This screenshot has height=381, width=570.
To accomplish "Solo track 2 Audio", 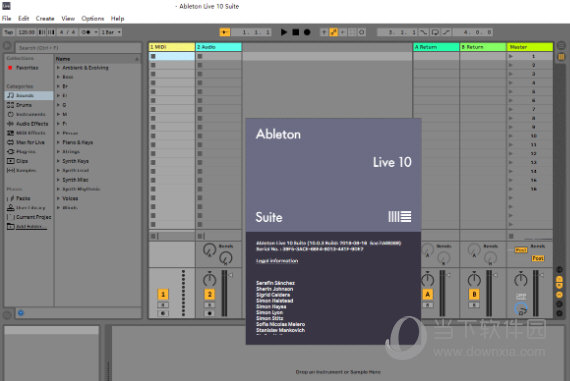I will point(209,305).
